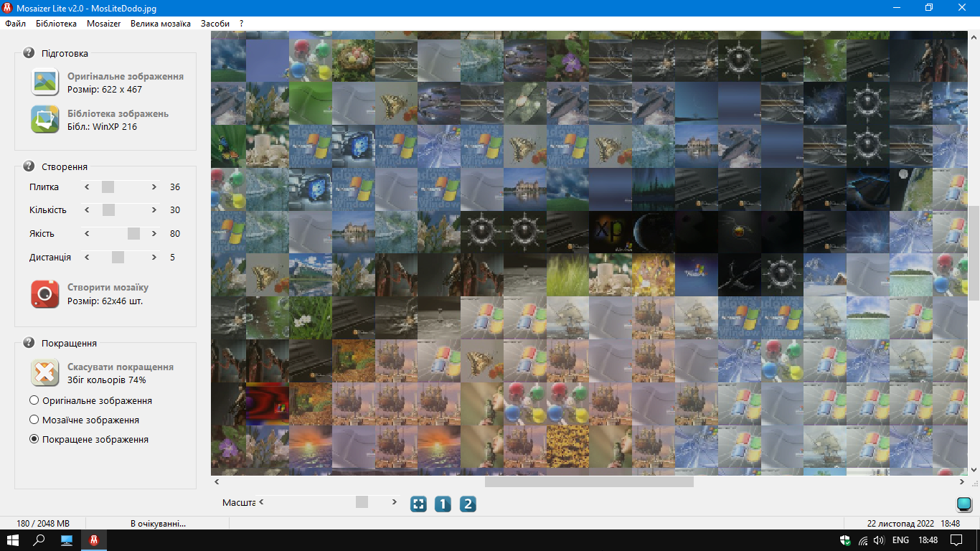Open the Велика мозаїка menu
This screenshot has height=551, width=980.
(161, 24)
